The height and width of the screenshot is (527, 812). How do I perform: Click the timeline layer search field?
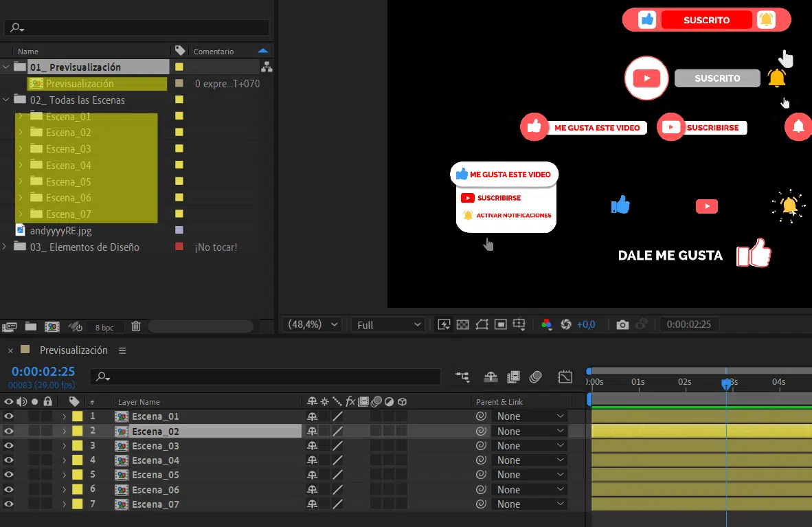[x=266, y=377]
